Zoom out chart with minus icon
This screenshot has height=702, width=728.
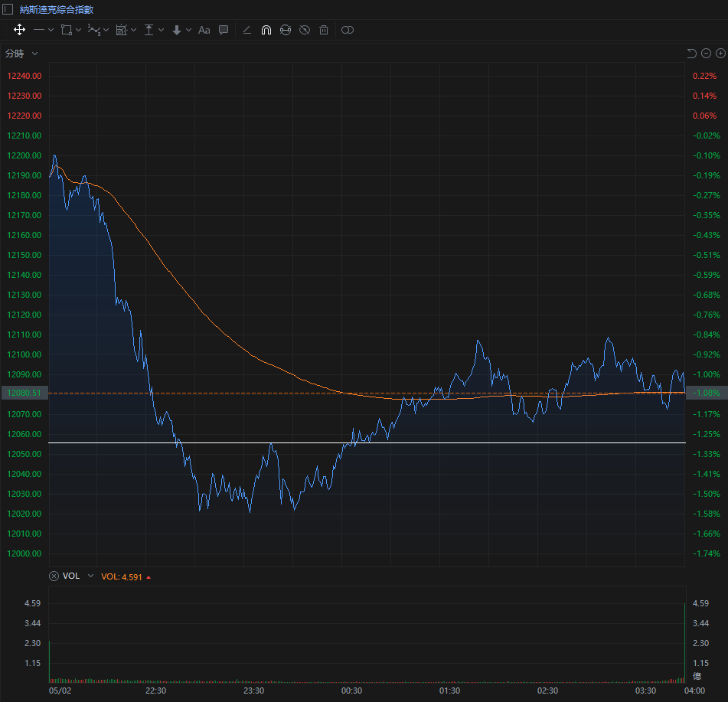click(706, 54)
